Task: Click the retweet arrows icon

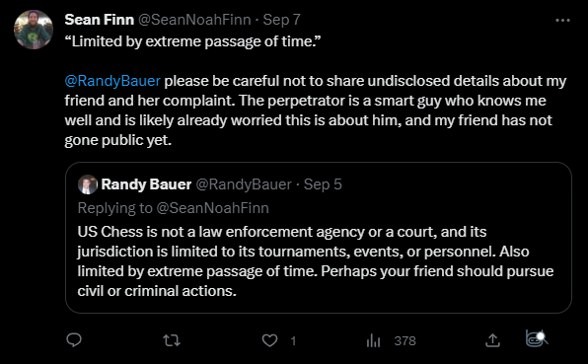Action: [x=172, y=340]
